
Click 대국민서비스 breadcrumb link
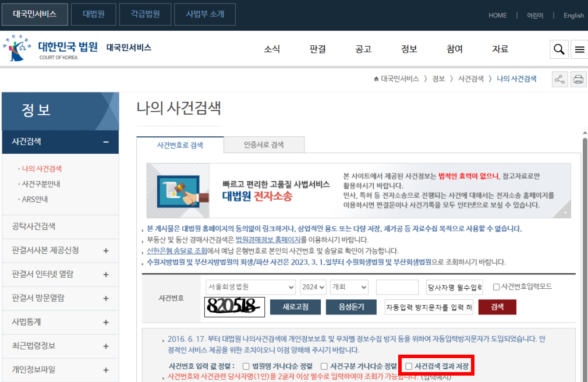[400, 79]
